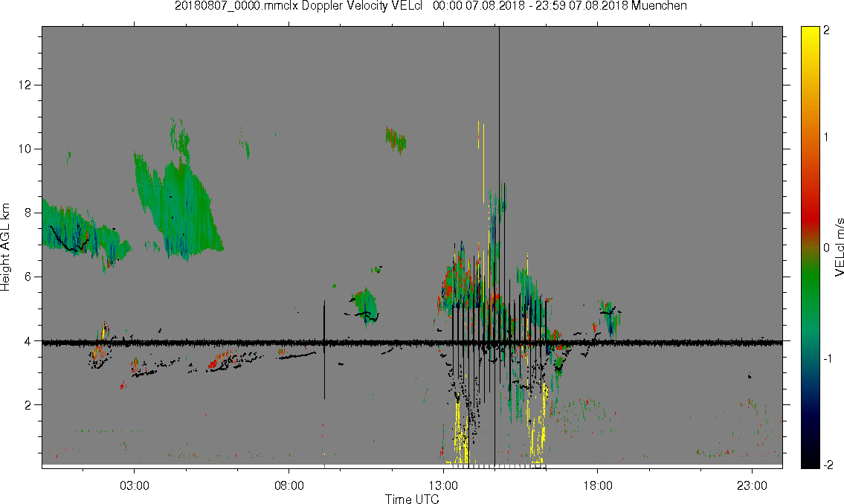
Task: Click the yellow precipitation streak after 13:00
Action: 460,430
